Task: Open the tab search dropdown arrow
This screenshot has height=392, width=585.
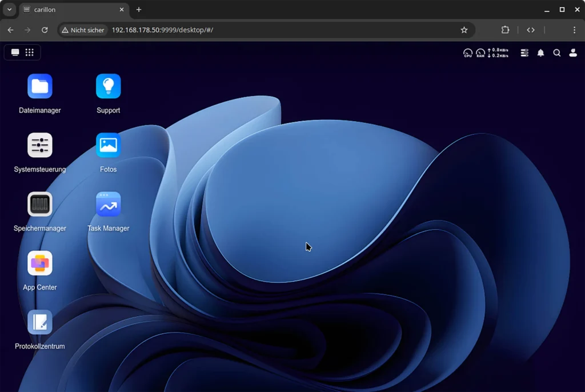Action: coord(9,10)
